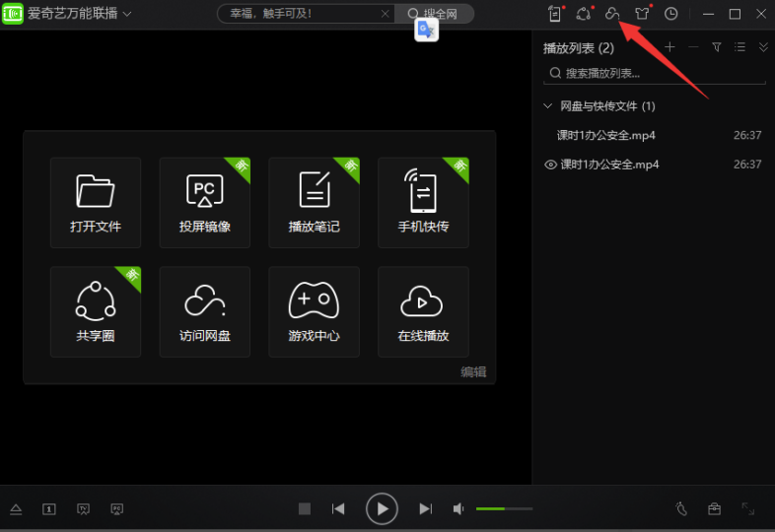Open the toolbox icon in bottom bar
Image resolution: width=775 pixels, height=532 pixels.
[715, 508]
